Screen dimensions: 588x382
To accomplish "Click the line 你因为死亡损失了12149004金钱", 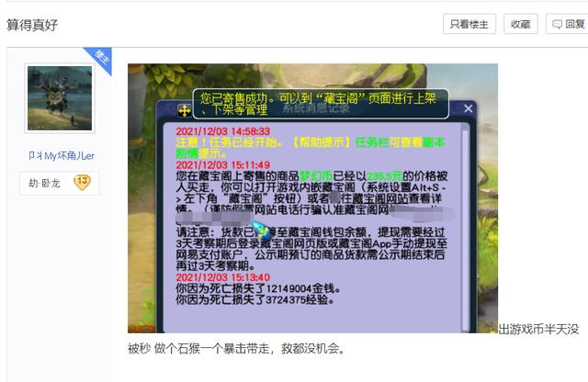I will (x=258, y=288).
